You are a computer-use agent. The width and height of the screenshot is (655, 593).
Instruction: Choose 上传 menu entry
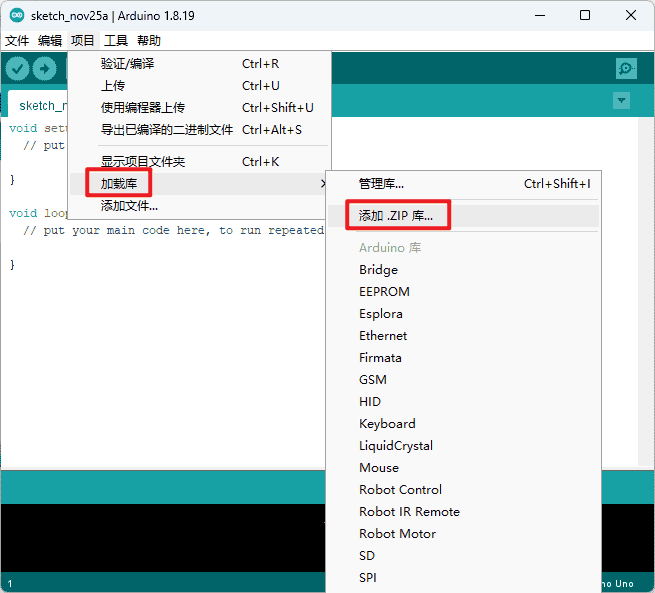coord(200,86)
